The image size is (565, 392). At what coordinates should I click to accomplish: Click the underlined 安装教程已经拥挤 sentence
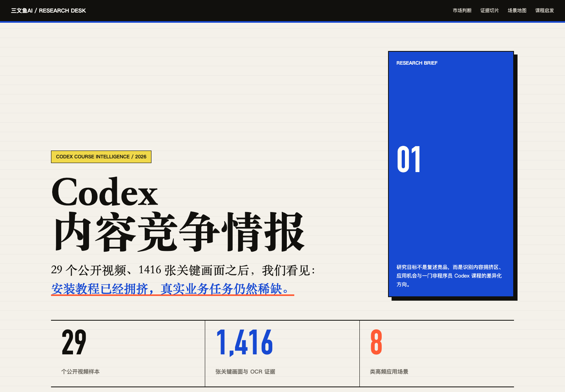tap(173, 289)
